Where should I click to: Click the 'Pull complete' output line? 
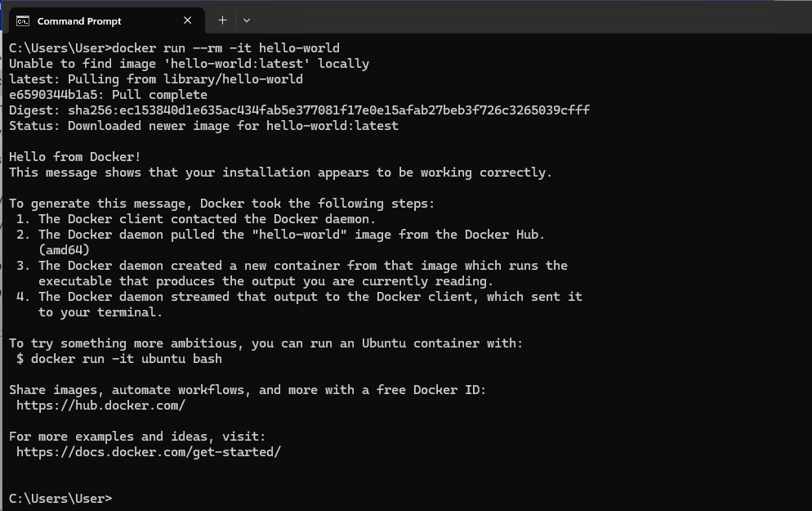[x=108, y=95]
